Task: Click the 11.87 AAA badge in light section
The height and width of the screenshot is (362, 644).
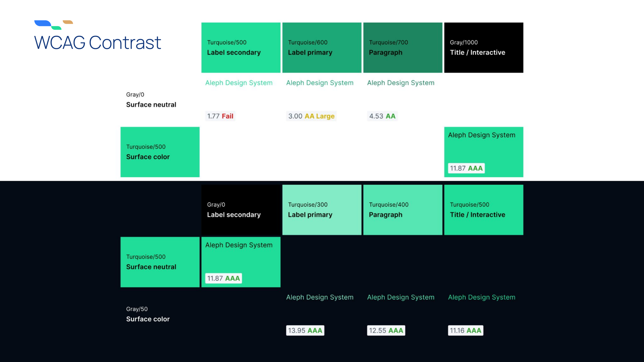Action: coord(466,168)
